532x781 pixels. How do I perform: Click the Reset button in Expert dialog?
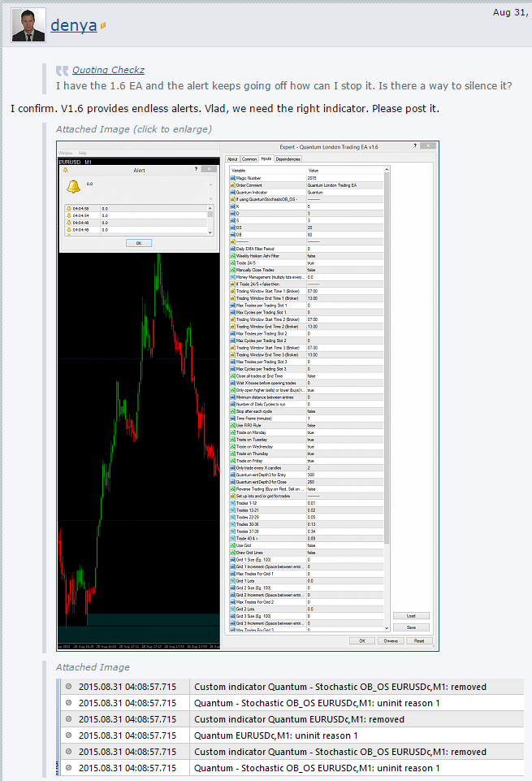(x=419, y=641)
